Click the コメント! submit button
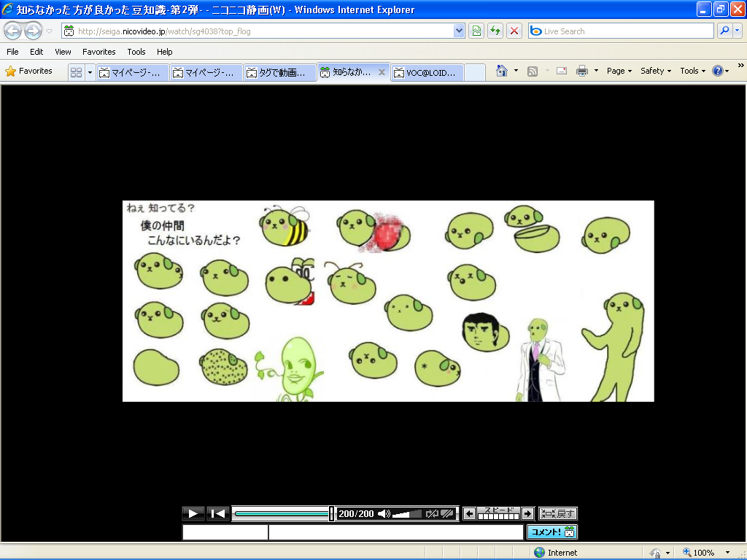 (x=552, y=532)
